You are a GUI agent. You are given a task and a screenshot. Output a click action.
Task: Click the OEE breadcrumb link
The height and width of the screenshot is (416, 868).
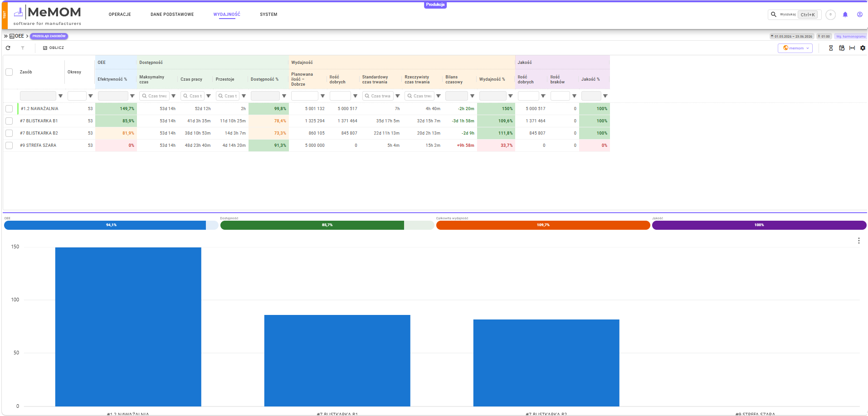[x=20, y=36]
